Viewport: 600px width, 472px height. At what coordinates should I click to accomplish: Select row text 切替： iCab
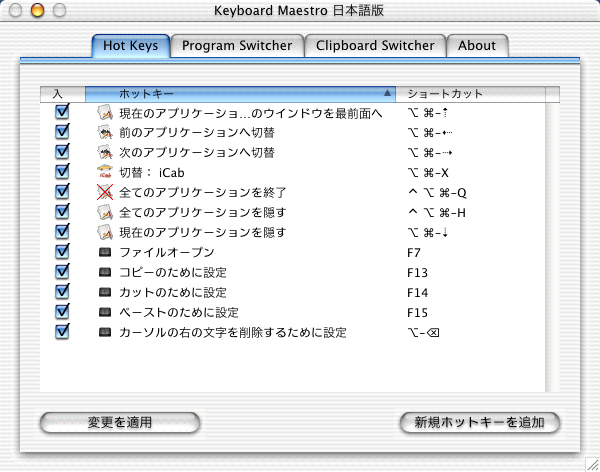point(152,173)
